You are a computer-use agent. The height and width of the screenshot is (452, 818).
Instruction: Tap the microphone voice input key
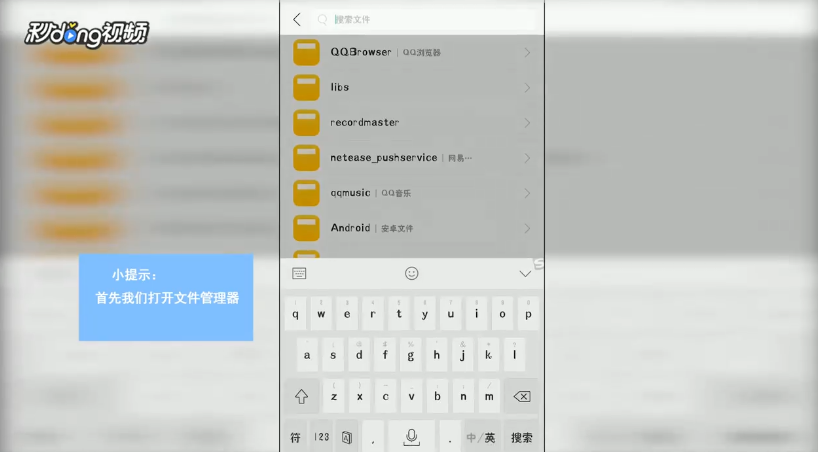coord(412,437)
